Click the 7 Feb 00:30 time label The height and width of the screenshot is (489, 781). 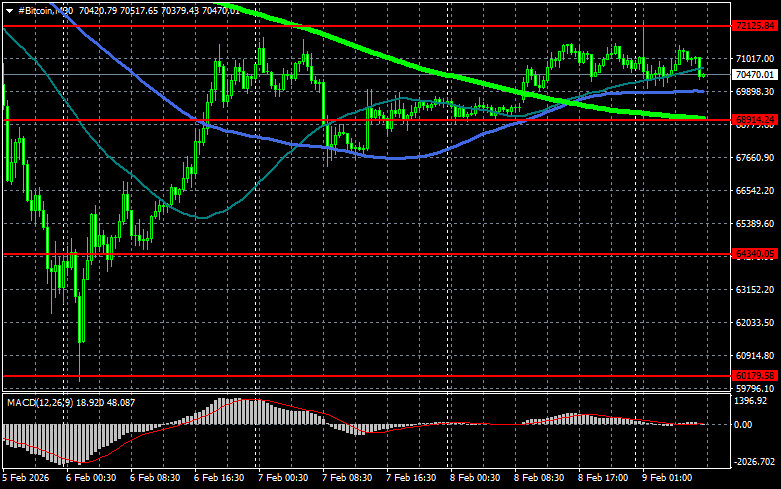[283, 478]
